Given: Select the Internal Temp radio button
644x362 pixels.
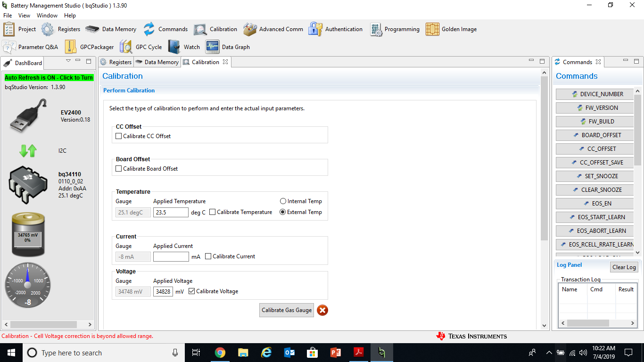Looking at the screenshot, I should pyautogui.click(x=283, y=201).
